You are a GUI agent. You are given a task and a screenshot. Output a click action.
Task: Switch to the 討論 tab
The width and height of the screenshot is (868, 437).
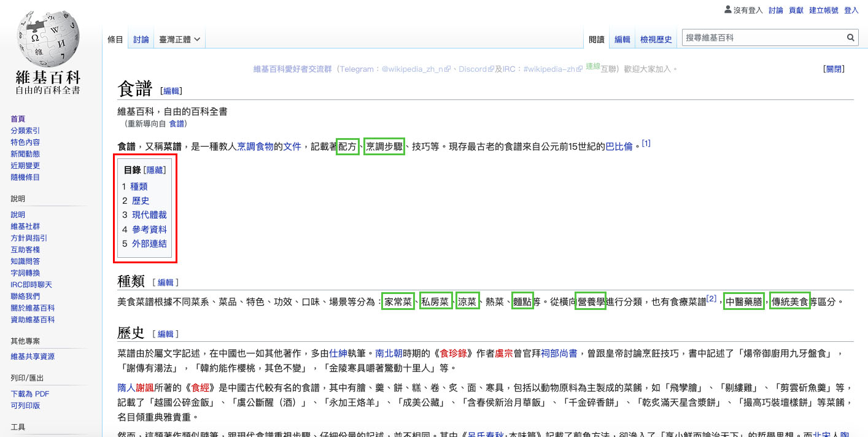(x=141, y=38)
